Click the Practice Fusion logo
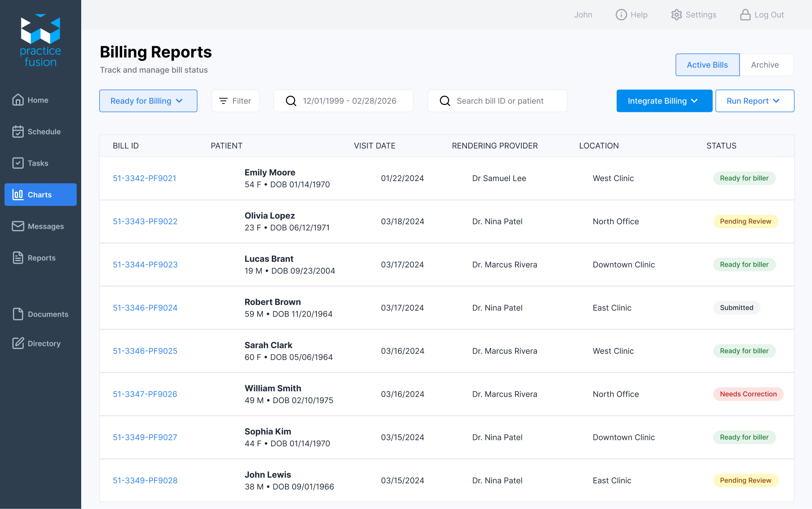This screenshot has height=509, width=812. click(x=41, y=41)
